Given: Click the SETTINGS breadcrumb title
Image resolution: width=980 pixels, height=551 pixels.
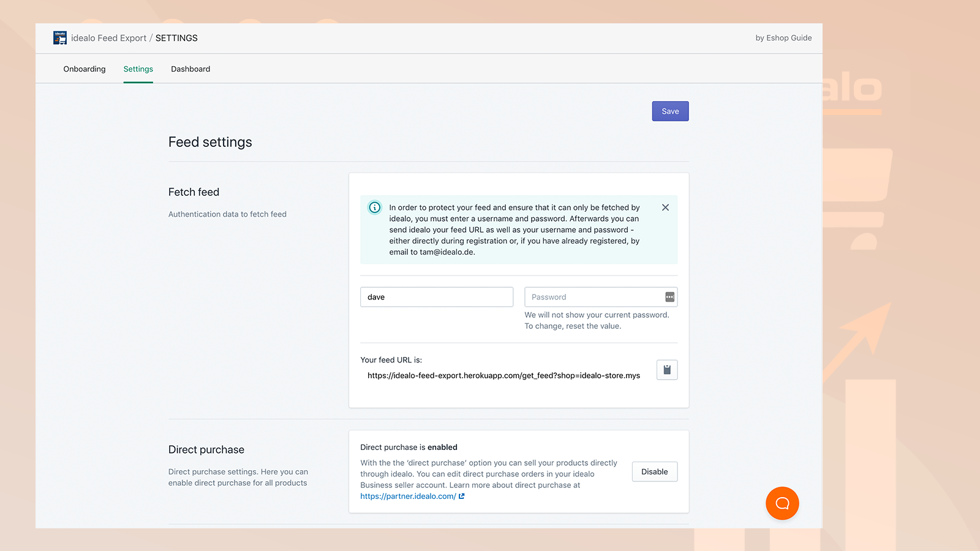Looking at the screenshot, I should click(176, 38).
